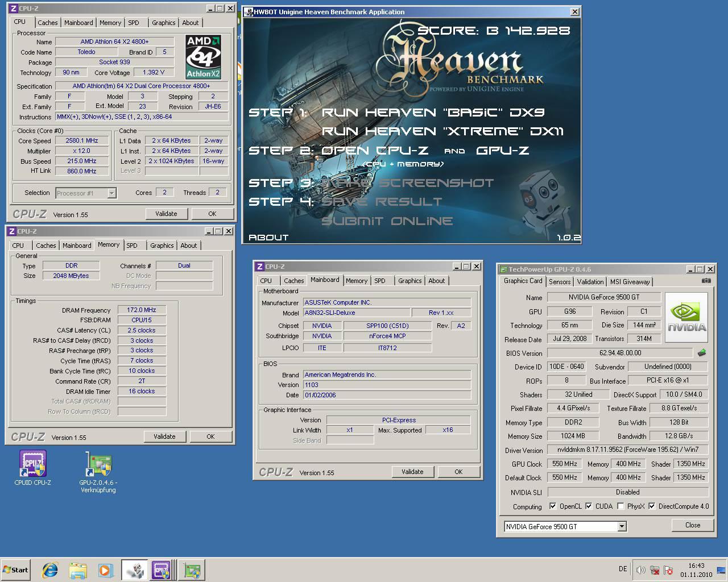Click the GPU-Z save BIOS chip icon
Screen dimensions: 728x582
click(702, 353)
